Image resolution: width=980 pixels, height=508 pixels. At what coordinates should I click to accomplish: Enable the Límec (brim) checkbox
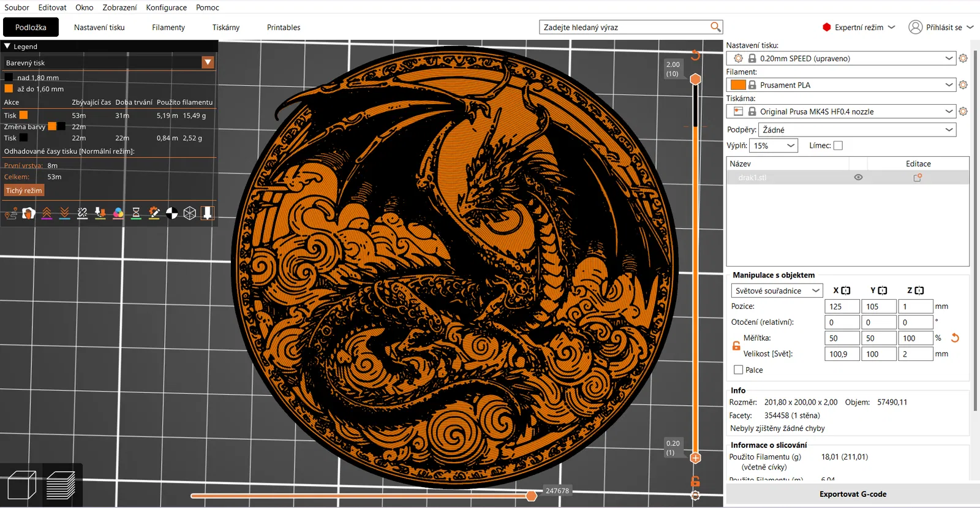838,145
